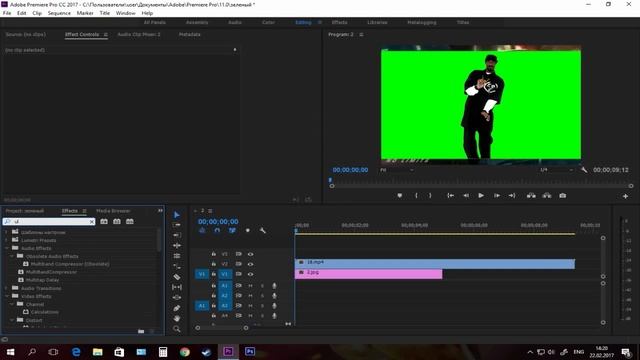Viewport: 640px width, 360px height.
Task: Toggle V2 track output eye
Action: (251, 264)
